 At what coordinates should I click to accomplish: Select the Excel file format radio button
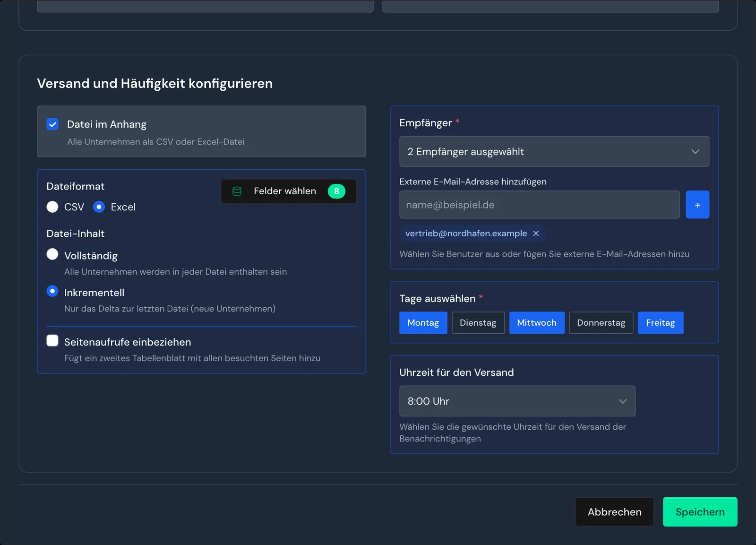(99, 207)
